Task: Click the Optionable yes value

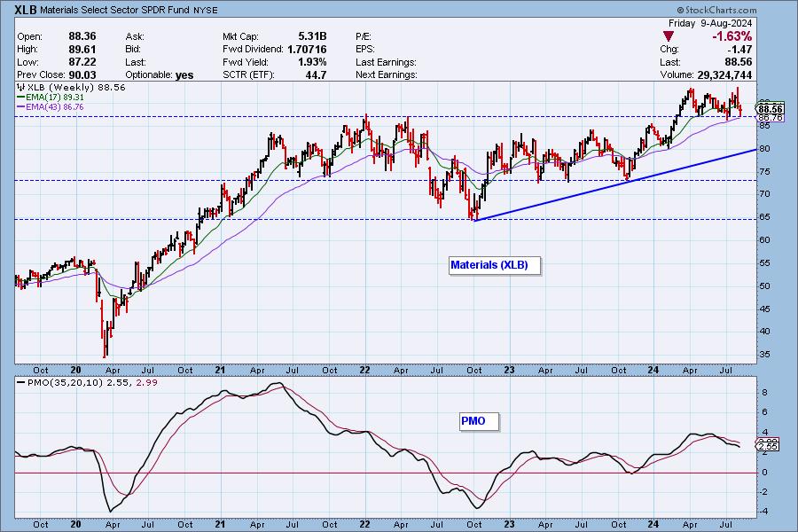Action: coord(184,75)
